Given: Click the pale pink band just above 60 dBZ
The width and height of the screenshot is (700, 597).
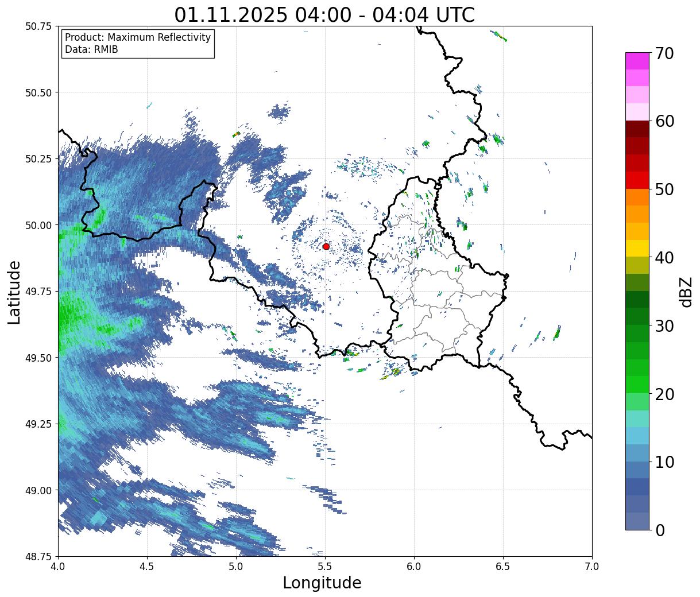Looking at the screenshot, I should point(637,112).
